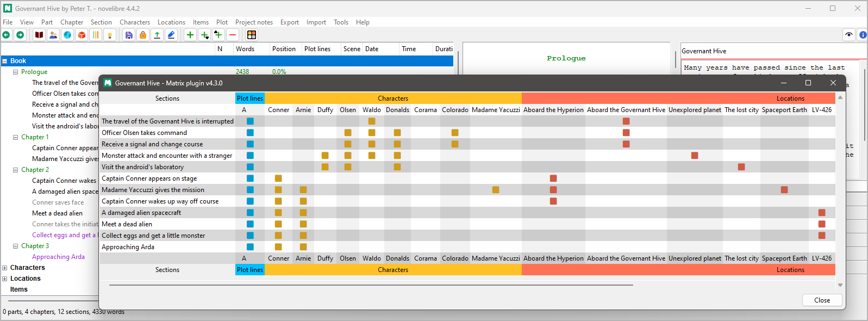This screenshot has height=321, width=868.
Task: Click the green upload arrow toolbar icon
Action: [157, 35]
